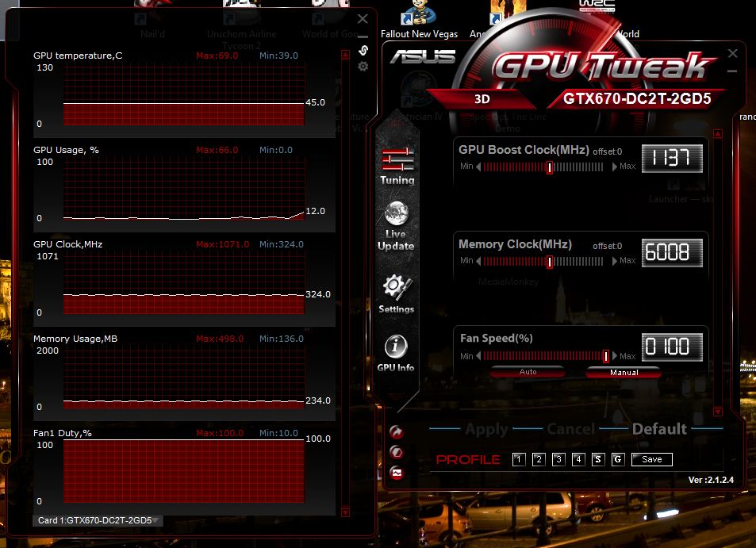Set fan speed mode to Auto
This screenshot has width=756, height=548.
point(528,372)
